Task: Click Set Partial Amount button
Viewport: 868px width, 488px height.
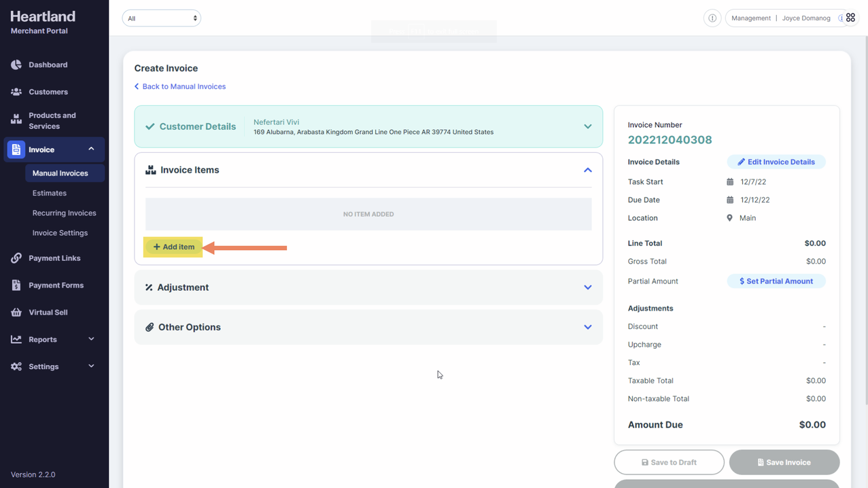Action: click(776, 281)
